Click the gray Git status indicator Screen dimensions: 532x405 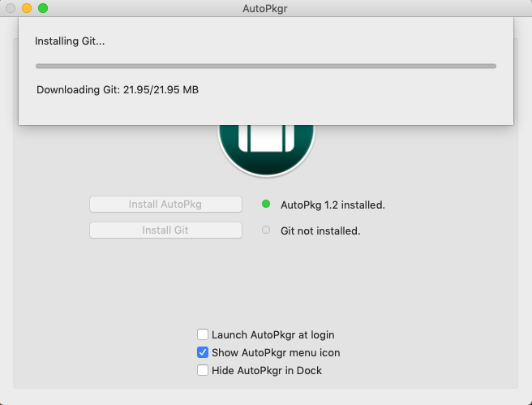(266, 231)
